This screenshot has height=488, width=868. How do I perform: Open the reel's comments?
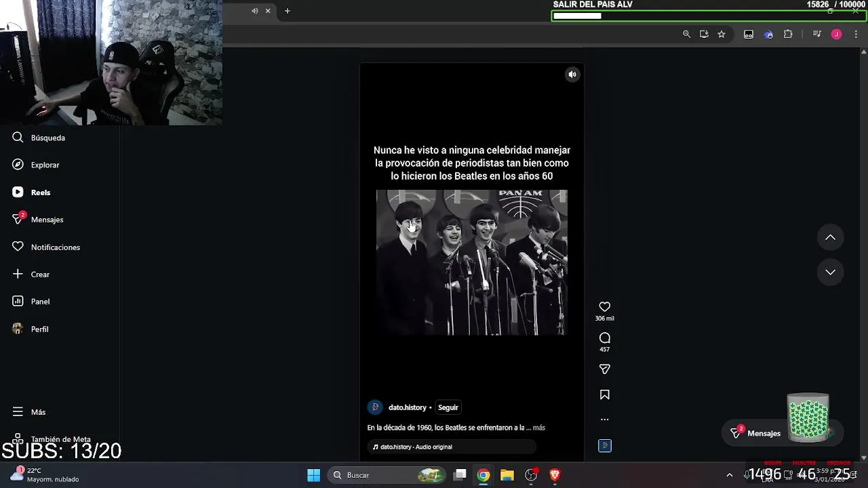click(x=605, y=338)
